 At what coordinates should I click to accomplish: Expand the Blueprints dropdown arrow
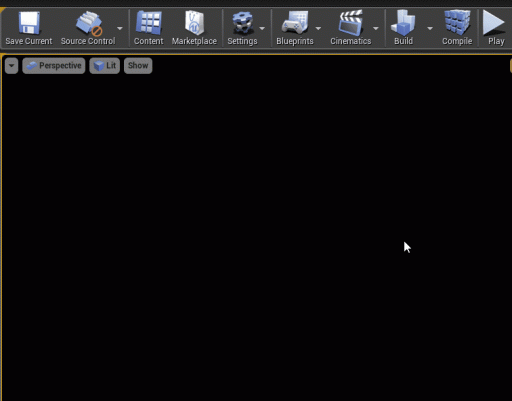click(x=318, y=29)
